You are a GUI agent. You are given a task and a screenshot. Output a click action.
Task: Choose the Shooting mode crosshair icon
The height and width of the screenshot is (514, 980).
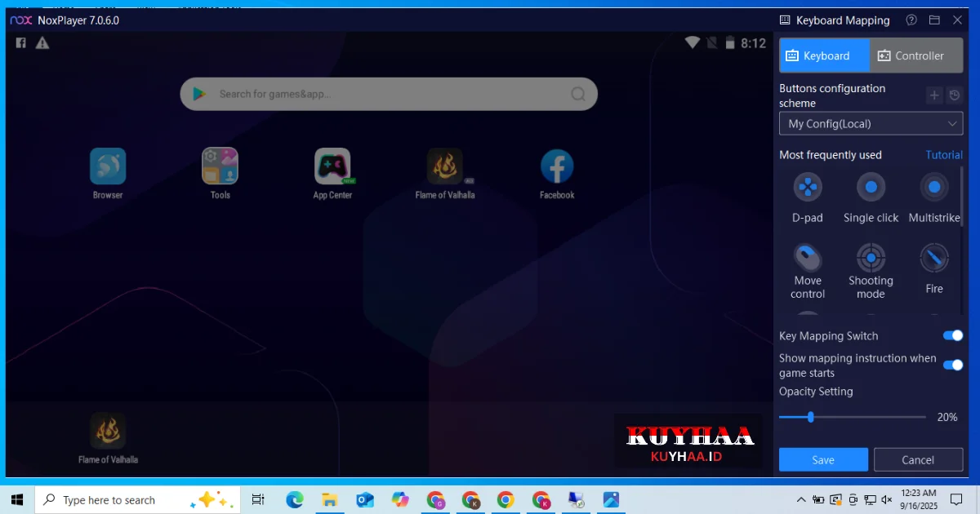(871, 259)
